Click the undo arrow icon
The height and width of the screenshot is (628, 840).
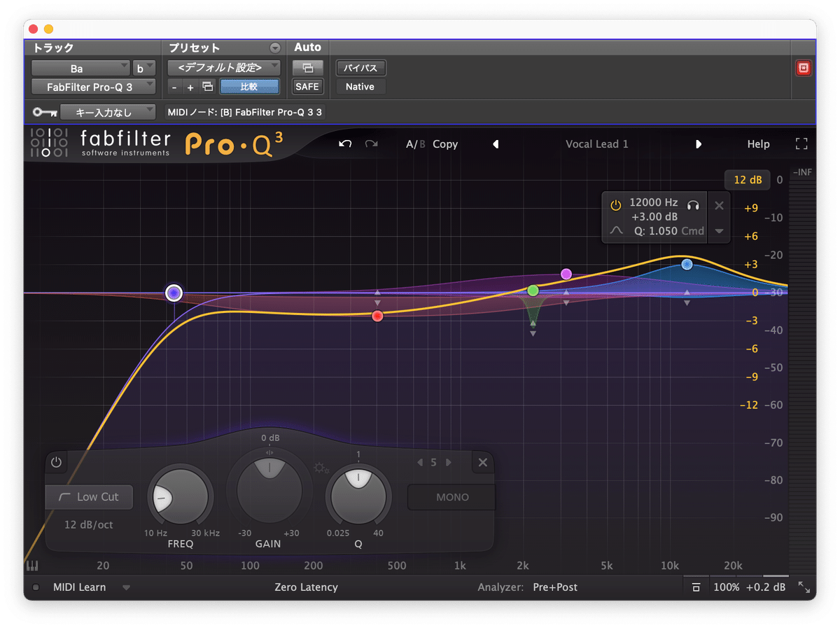point(345,144)
